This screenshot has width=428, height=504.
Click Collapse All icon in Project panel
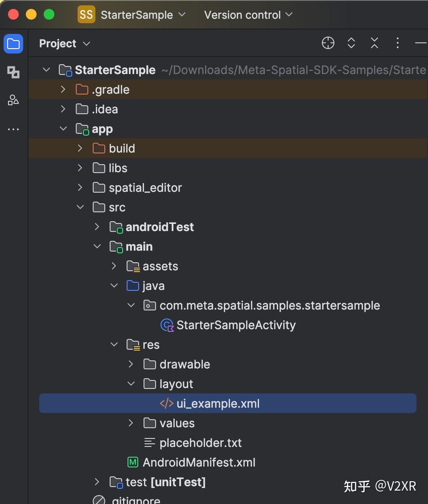click(374, 43)
